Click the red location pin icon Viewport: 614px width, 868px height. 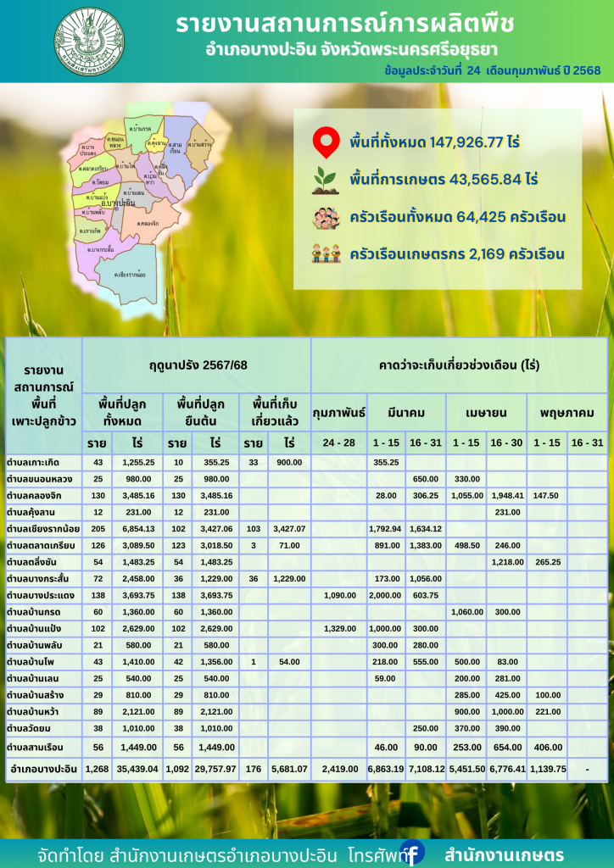coord(326,142)
